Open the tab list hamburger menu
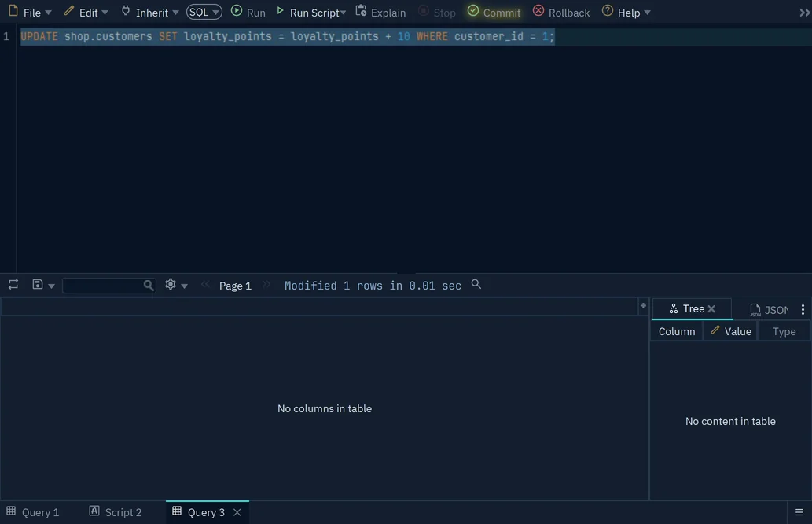 coord(799,512)
